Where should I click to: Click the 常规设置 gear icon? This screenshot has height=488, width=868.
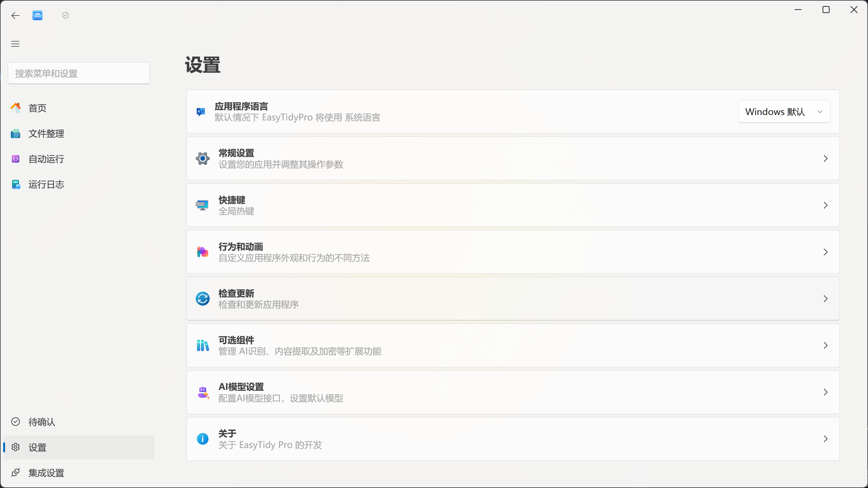[x=202, y=159]
